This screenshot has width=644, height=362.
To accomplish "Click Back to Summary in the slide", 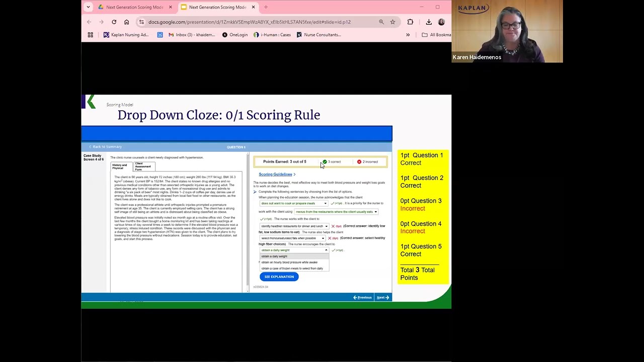I will click(106, 147).
